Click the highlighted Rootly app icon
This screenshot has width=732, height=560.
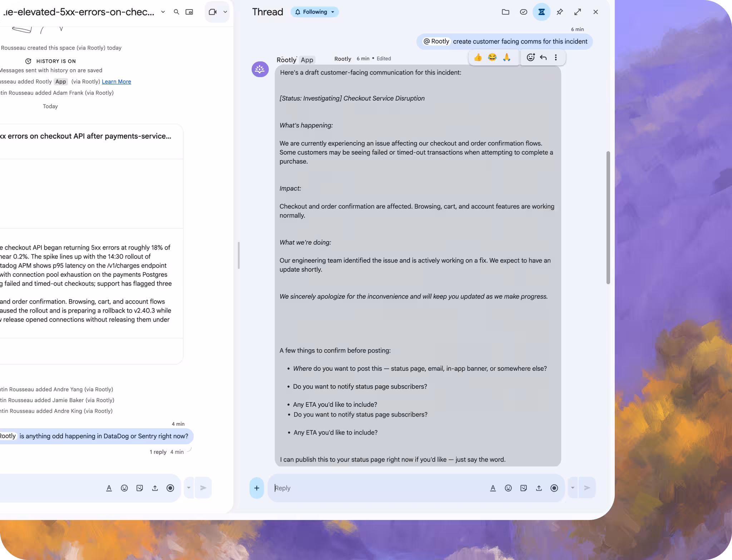(x=541, y=12)
